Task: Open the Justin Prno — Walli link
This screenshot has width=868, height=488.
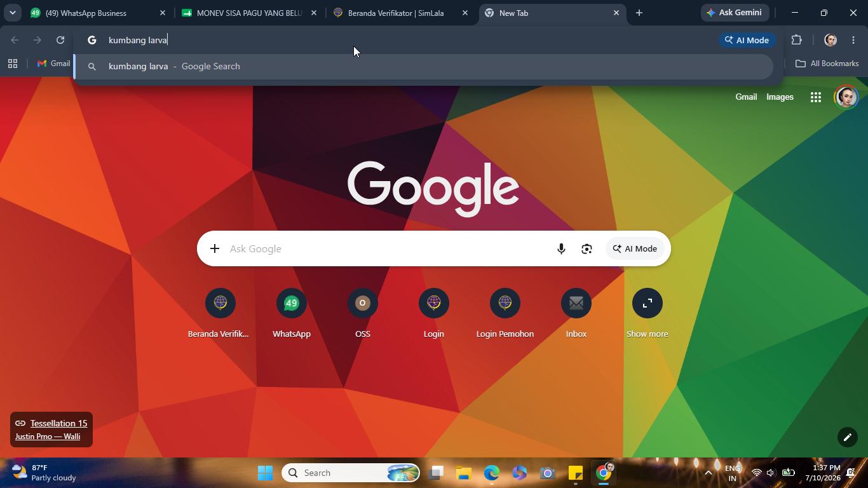Action: click(48, 437)
